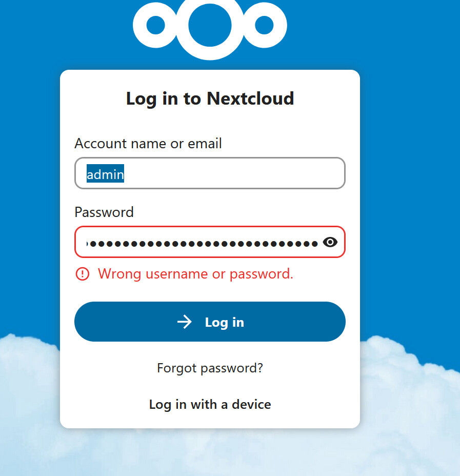Focus the Account name or email field

[x=210, y=173]
